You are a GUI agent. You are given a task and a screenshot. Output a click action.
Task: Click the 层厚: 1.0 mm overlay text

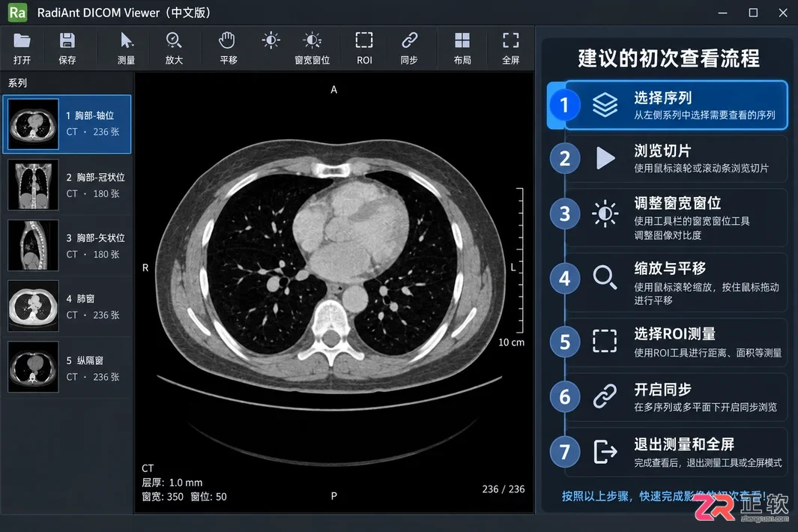point(172,482)
